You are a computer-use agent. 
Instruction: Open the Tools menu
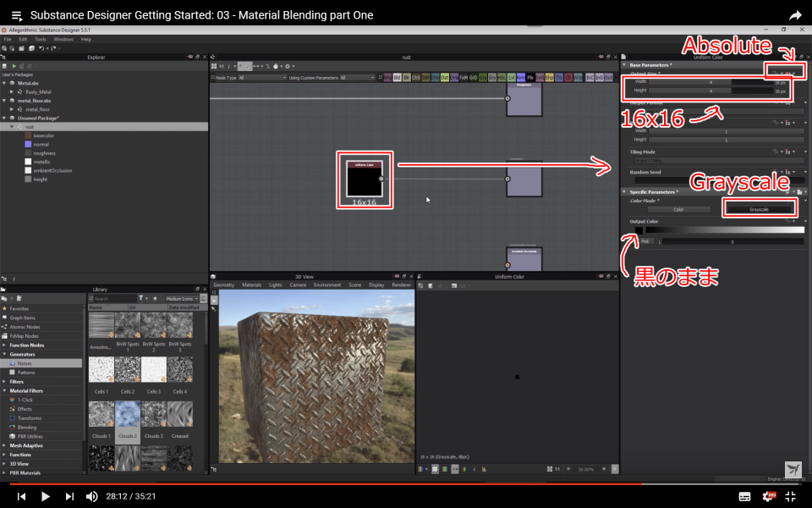click(41, 40)
